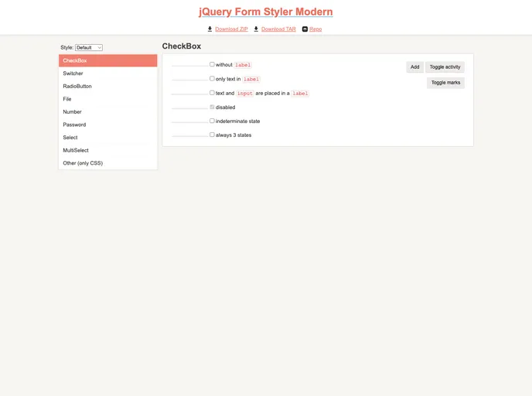Click the repository icon beside Repo
The height and width of the screenshot is (396, 532).
click(305, 29)
